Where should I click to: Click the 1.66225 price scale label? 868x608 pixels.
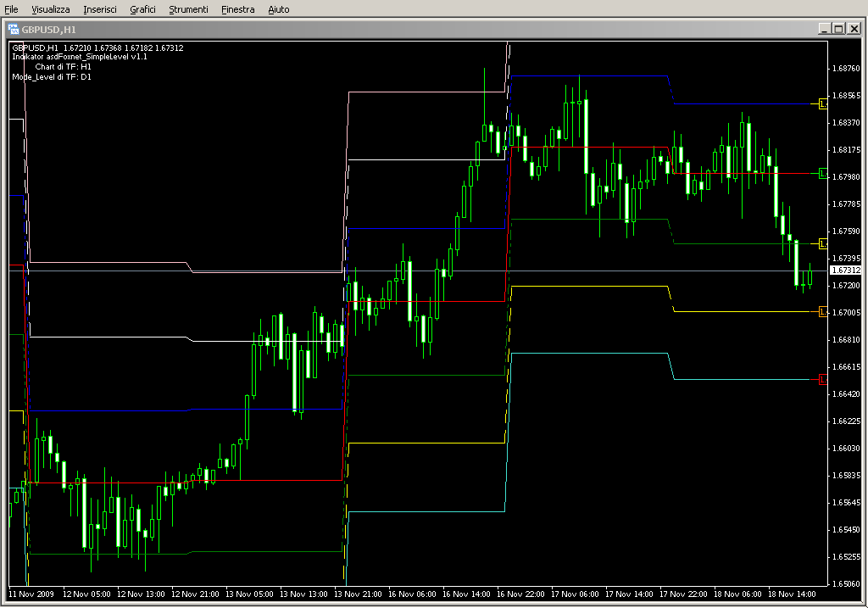(x=847, y=421)
